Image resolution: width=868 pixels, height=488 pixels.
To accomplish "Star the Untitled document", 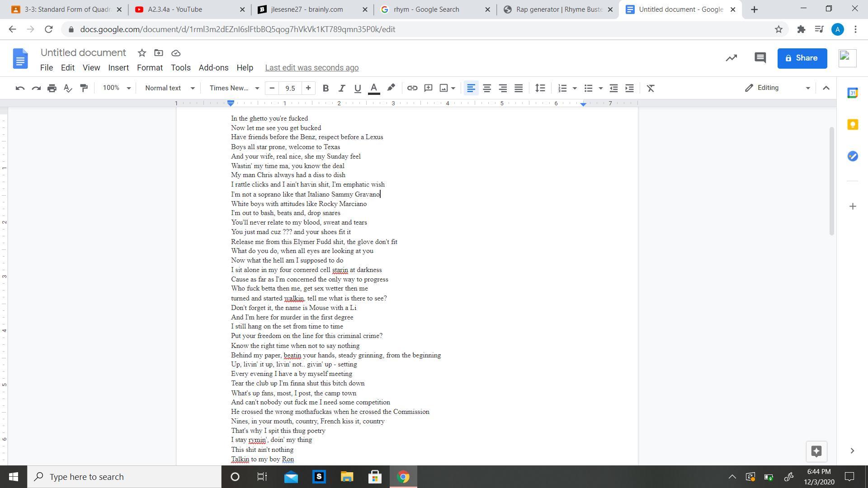I will point(142,53).
